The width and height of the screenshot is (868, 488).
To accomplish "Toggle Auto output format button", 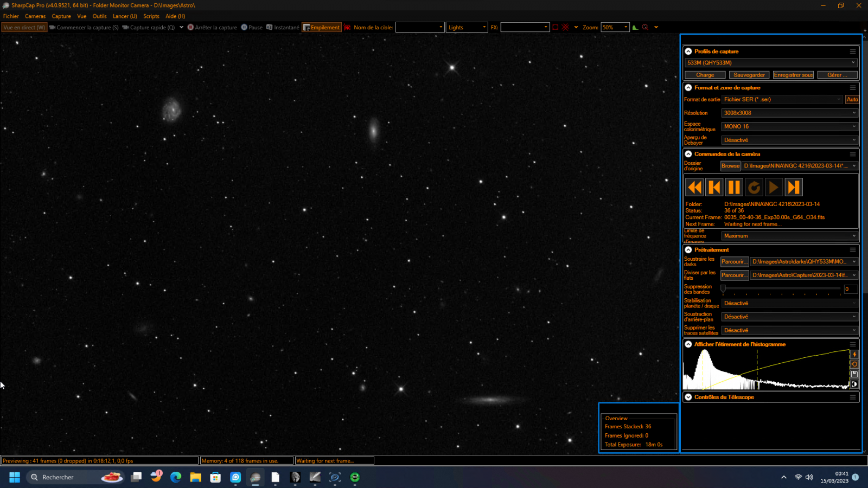I will 852,100.
